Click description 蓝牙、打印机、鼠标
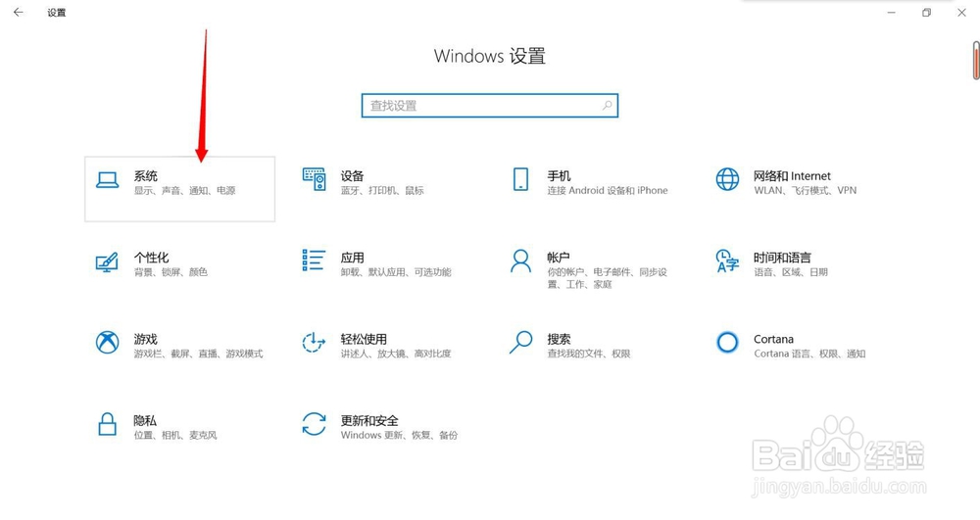 382,190
